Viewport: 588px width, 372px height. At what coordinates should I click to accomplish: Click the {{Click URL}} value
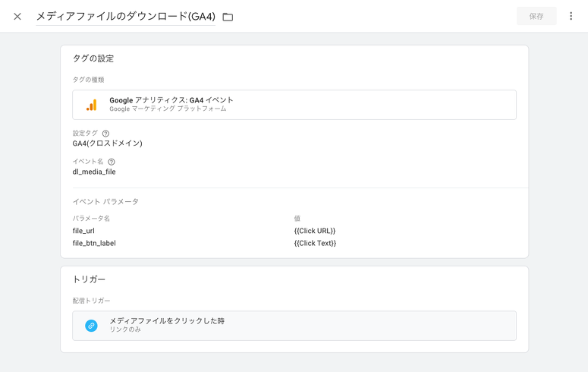(x=315, y=231)
